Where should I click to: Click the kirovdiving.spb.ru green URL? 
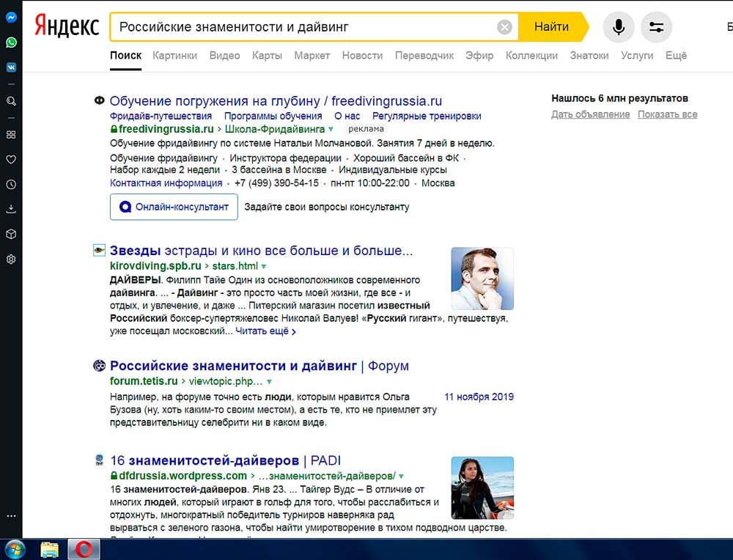click(x=155, y=266)
